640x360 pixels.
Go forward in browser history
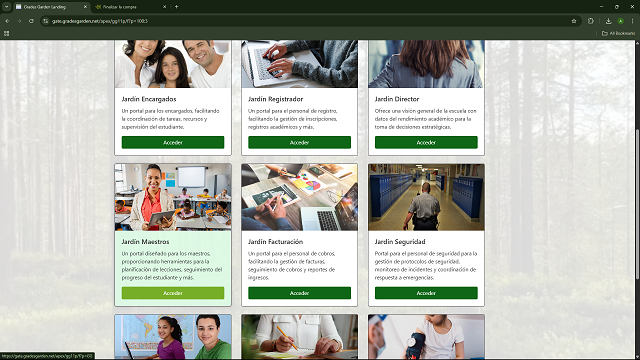[19, 21]
